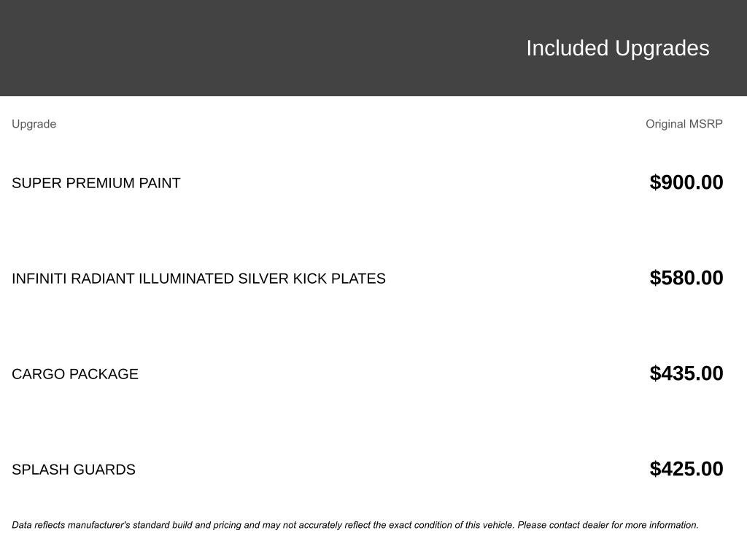The width and height of the screenshot is (747, 560).
Task: Click the word Upgrades in banner title
Action: [x=662, y=49]
